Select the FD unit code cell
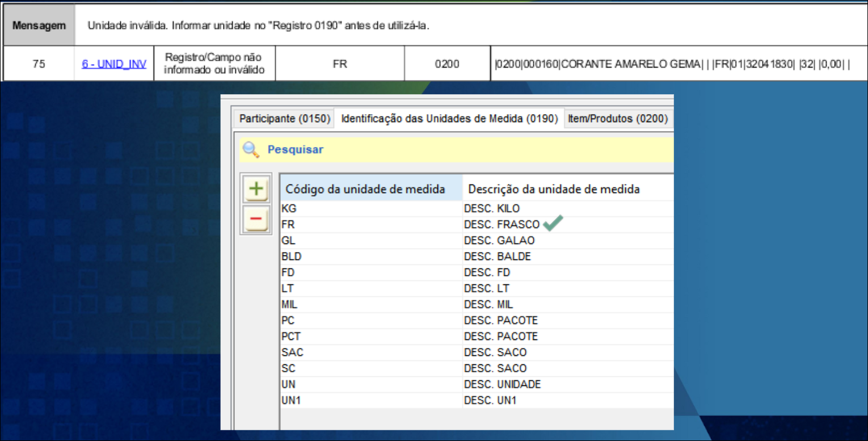868x441 pixels. [371, 272]
